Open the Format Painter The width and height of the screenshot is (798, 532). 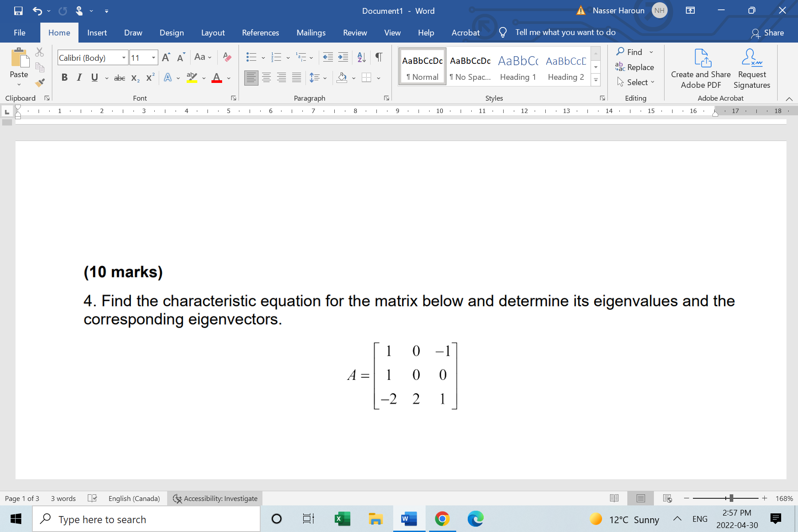[x=39, y=82]
